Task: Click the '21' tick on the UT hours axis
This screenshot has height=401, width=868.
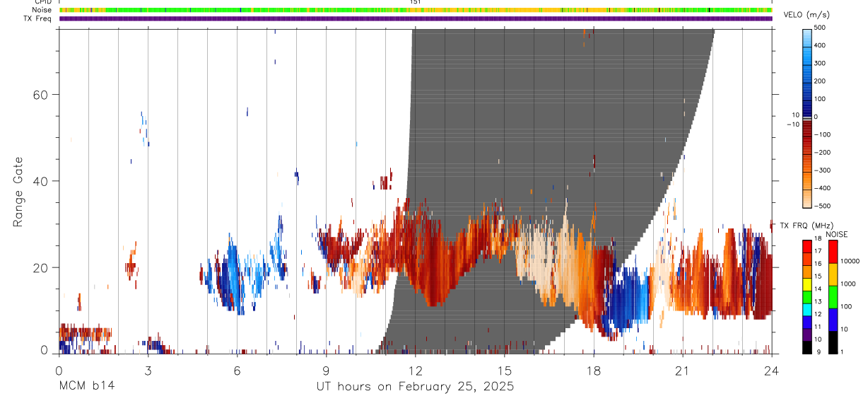Action: (682, 370)
